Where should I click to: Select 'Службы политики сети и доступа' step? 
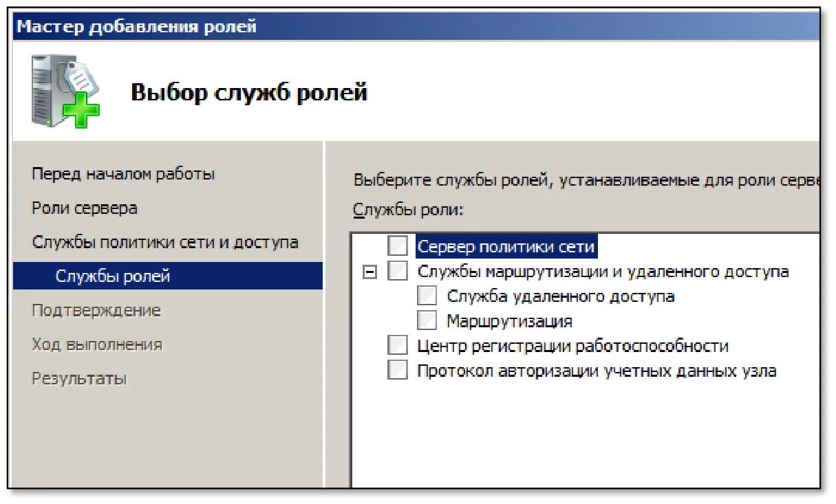pyautogui.click(x=165, y=243)
